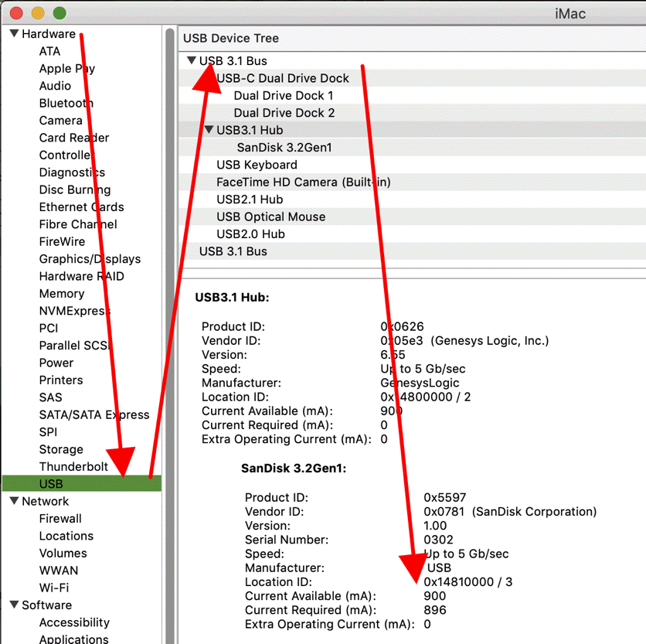Image resolution: width=646 pixels, height=644 pixels.
Task: Open the Storage section
Action: click(x=61, y=449)
